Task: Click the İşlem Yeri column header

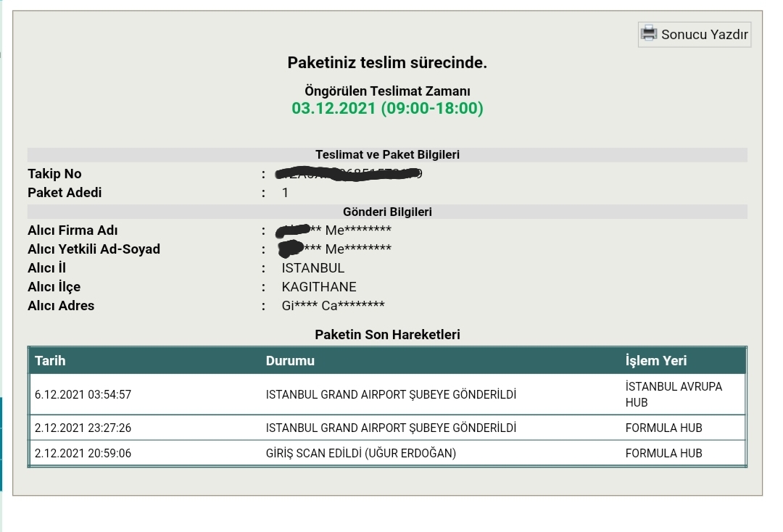Action: point(655,361)
